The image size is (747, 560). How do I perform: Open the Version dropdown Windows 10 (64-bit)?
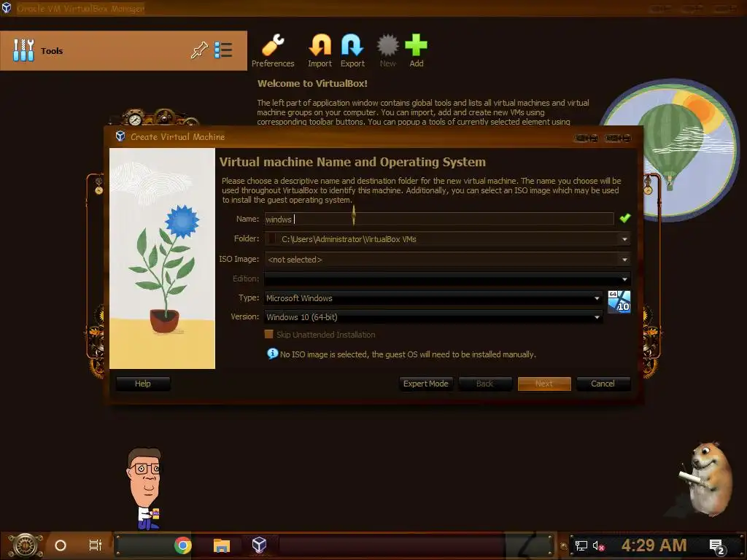pos(433,317)
